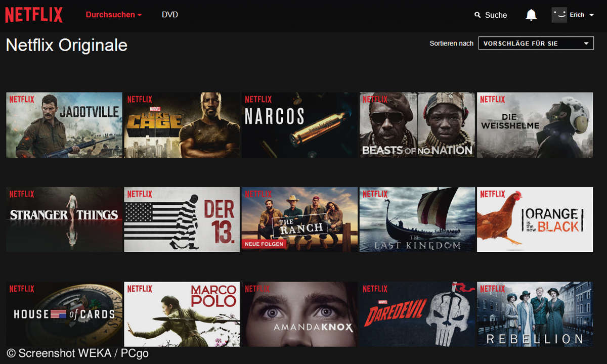This screenshot has width=607, height=364.
Task: Open the Jadotville title
Action: (64, 125)
